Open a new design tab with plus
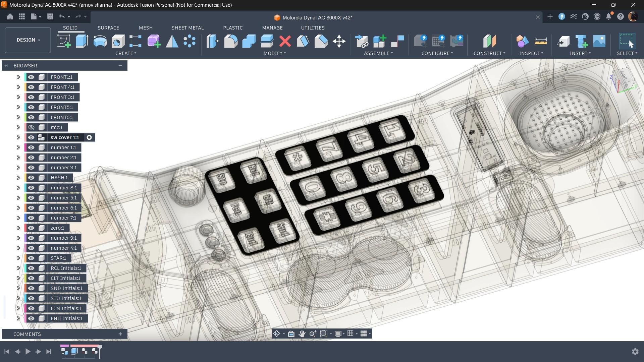Viewport: 644px width, 362px height. click(x=550, y=17)
